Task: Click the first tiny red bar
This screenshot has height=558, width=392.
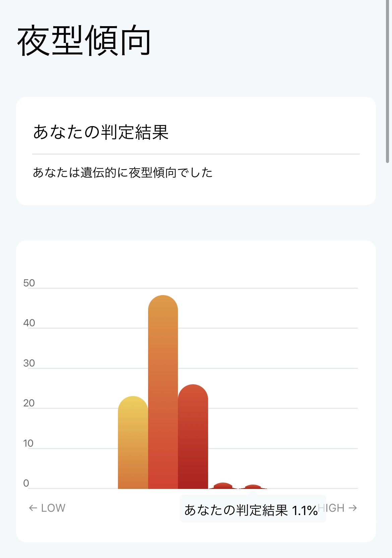Action: click(x=223, y=486)
